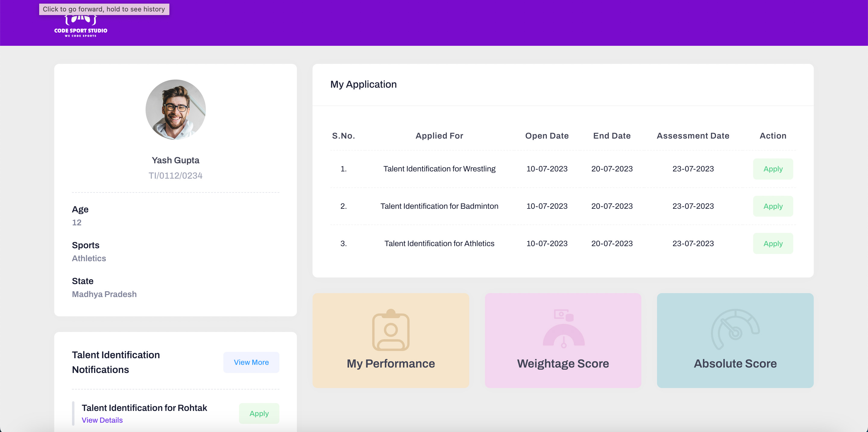Image resolution: width=868 pixels, height=432 pixels.
Task: Click the Applied For column header
Action: [x=439, y=136]
